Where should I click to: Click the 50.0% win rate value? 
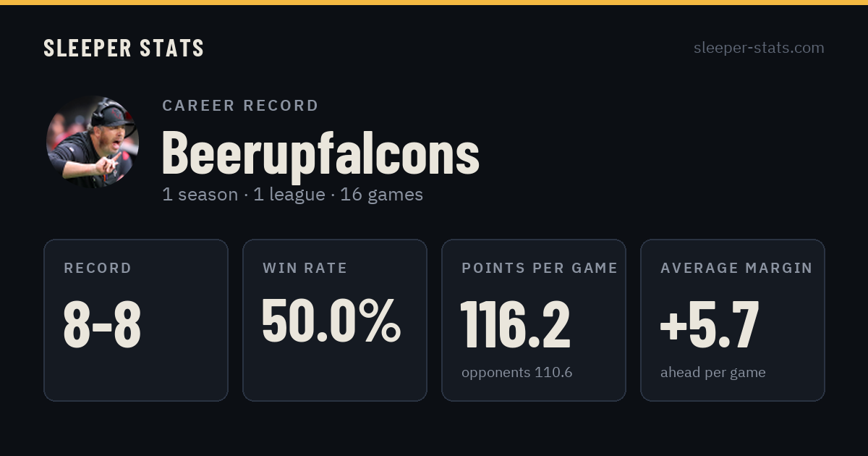coord(331,320)
